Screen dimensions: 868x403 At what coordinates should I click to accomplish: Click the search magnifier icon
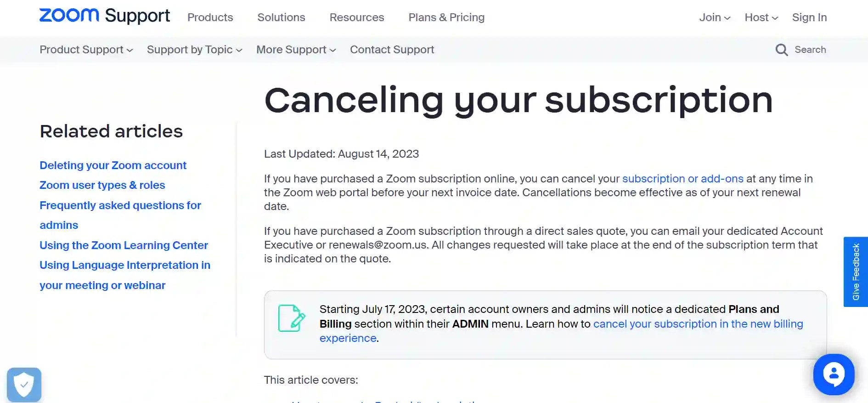coord(781,50)
